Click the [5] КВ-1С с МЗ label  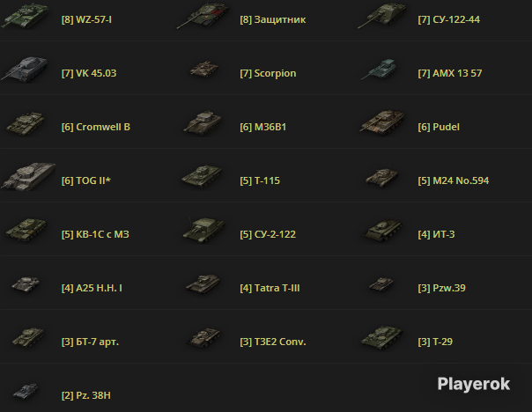tap(95, 234)
